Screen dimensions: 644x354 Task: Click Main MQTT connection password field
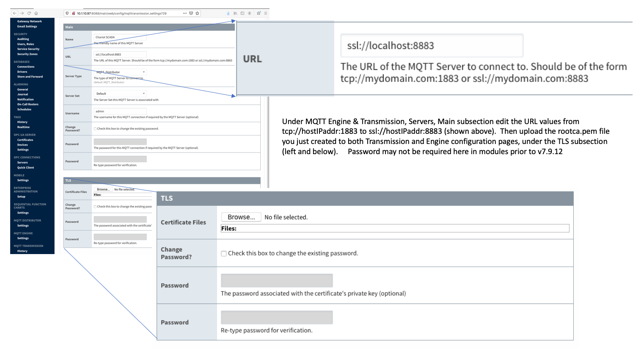(x=120, y=142)
